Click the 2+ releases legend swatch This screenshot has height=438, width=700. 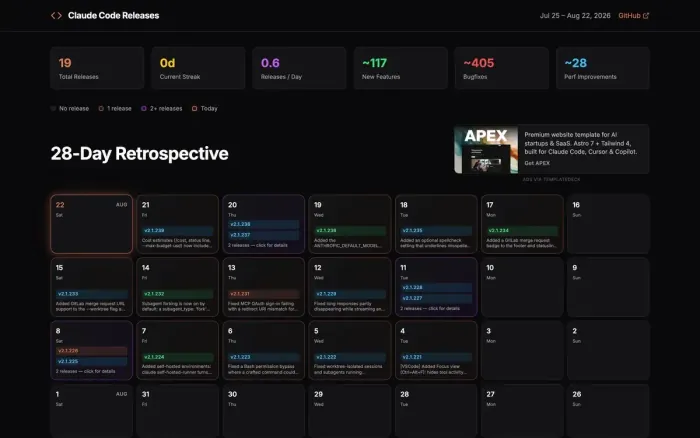tap(144, 108)
